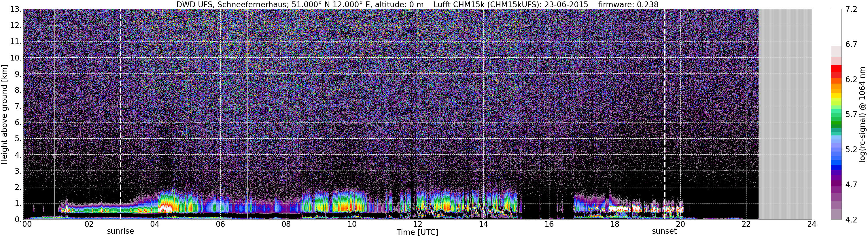This screenshot has width=868, height=238.
Task: Click the dashed sunset marker line
Action: 665,114
